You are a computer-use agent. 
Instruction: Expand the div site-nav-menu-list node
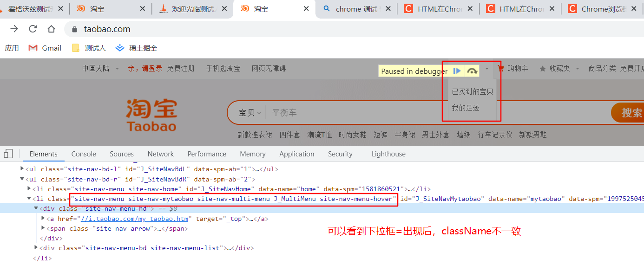pos(36,248)
